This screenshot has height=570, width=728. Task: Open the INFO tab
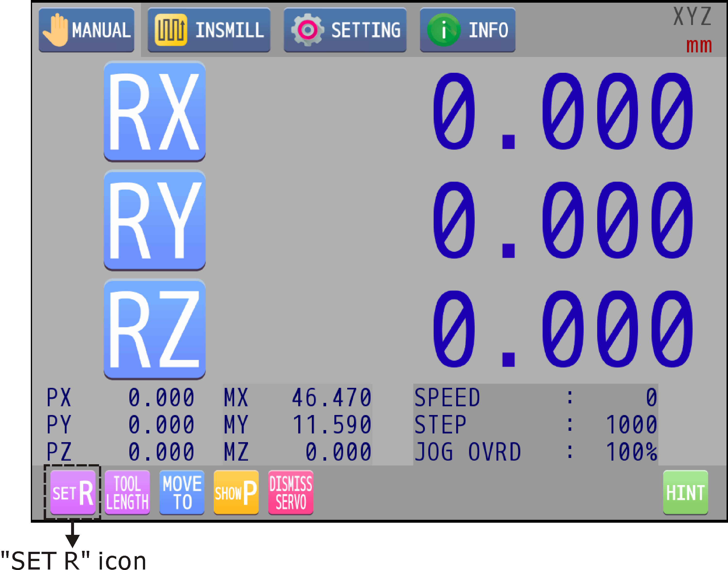[x=467, y=30]
